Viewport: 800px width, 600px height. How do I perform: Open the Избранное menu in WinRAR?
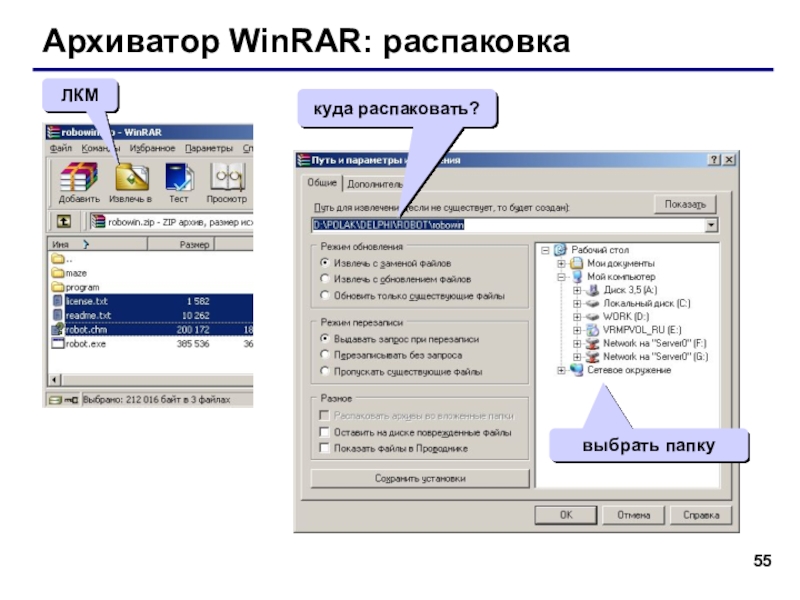click(x=152, y=148)
